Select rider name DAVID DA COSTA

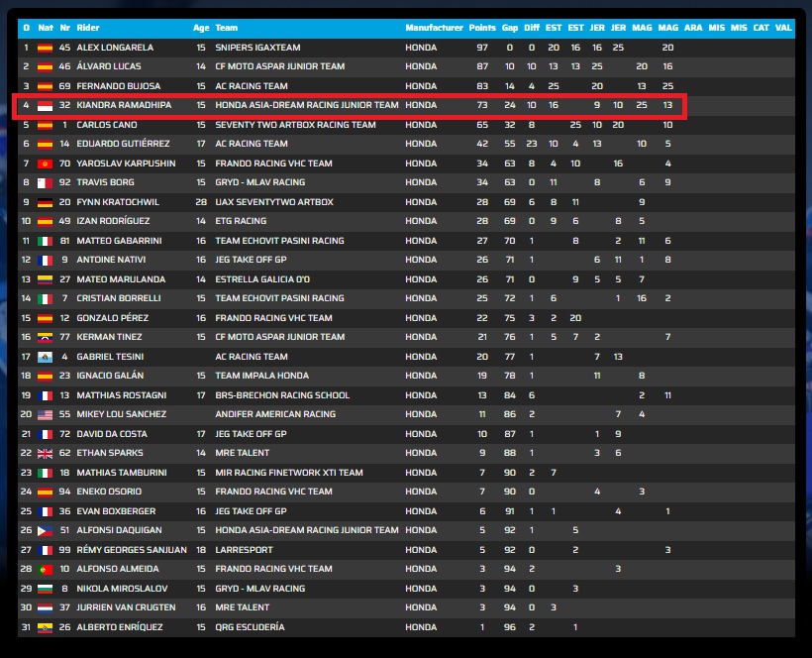click(x=112, y=434)
